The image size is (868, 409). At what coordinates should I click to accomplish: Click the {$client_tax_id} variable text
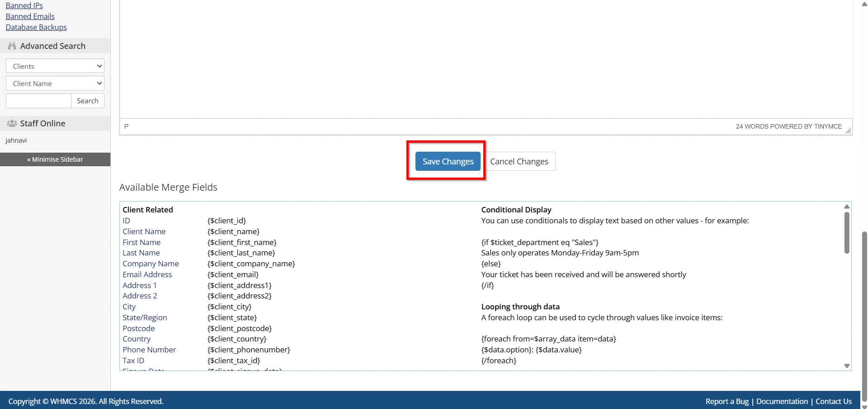click(234, 361)
